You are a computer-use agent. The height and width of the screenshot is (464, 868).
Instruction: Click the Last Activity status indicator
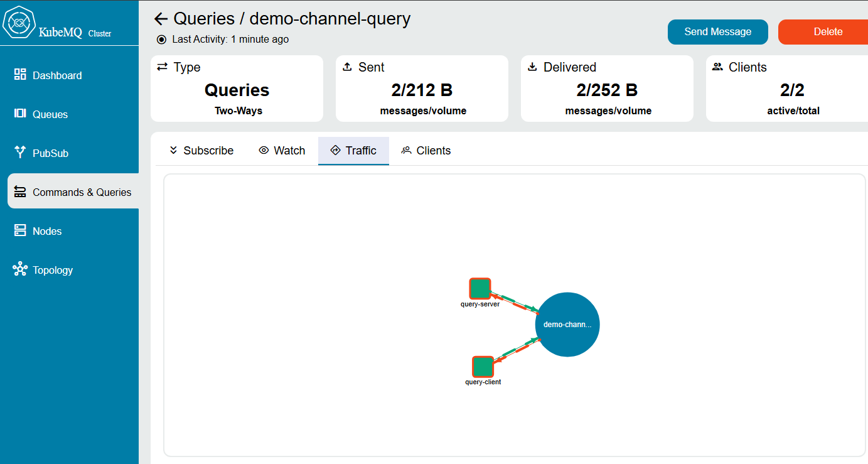tap(161, 40)
